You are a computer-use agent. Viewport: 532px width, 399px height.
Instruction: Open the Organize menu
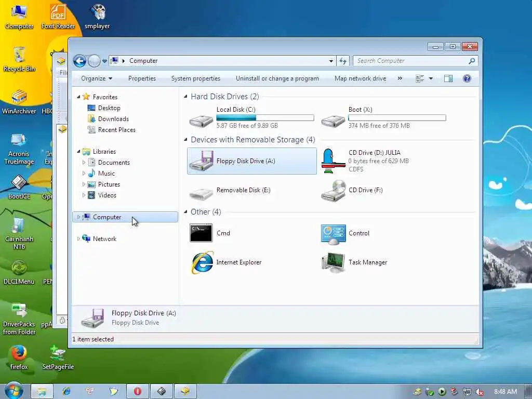tap(97, 78)
